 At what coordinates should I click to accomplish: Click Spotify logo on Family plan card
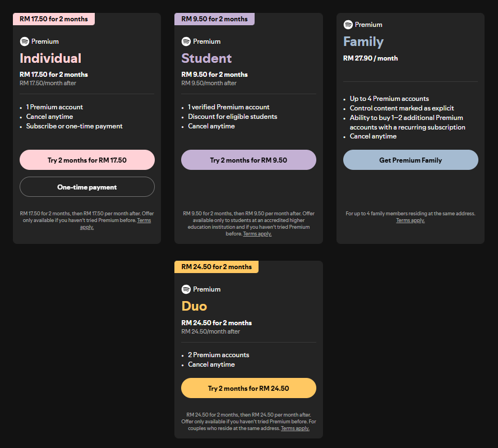[348, 25]
